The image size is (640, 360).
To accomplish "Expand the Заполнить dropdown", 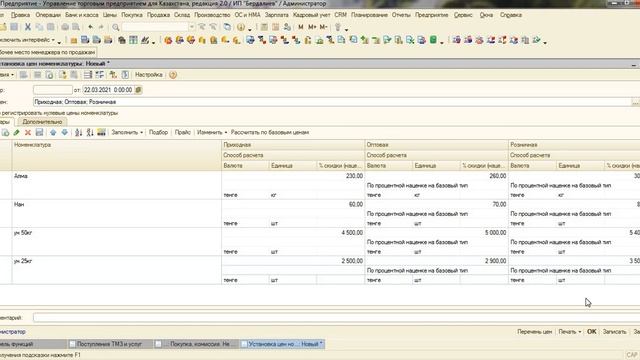I will [127, 132].
